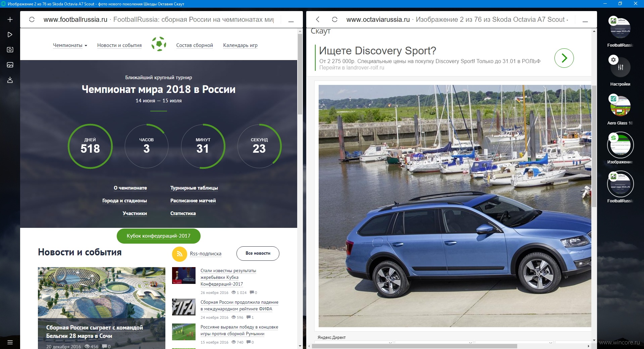Click the first dropdown below Яндекс.Директ

click(x=354, y=342)
